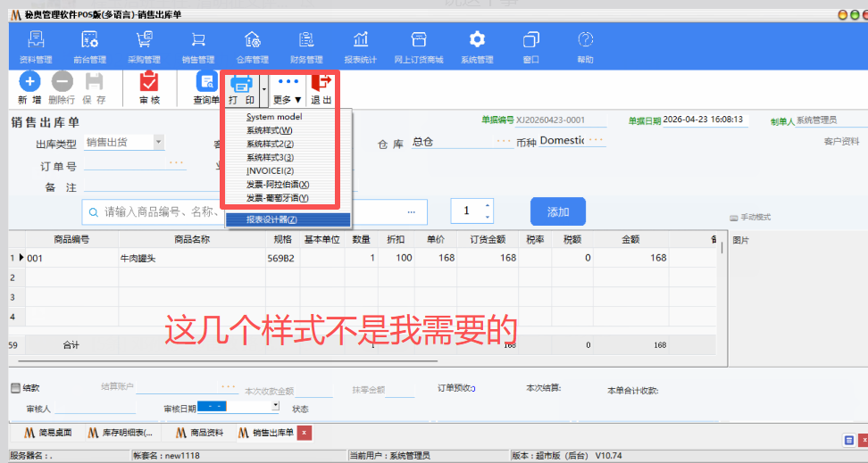The width and height of the screenshot is (868, 463).
Task: Select 系统样式(W) print style
Action: 269,131
